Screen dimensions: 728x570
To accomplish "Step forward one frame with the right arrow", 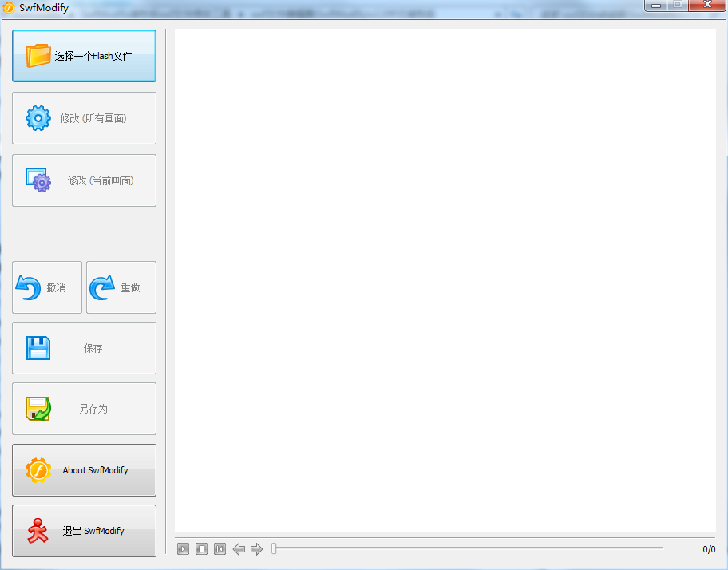I will (256, 548).
